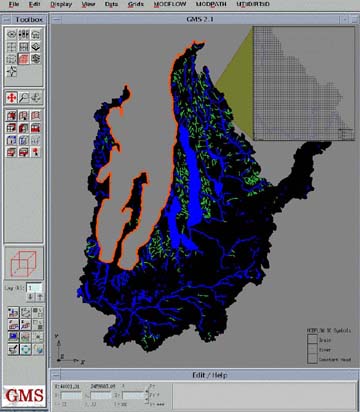Increase the layer with the up arrow
360x412 pixels.
pyautogui.click(x=39, y=297)
